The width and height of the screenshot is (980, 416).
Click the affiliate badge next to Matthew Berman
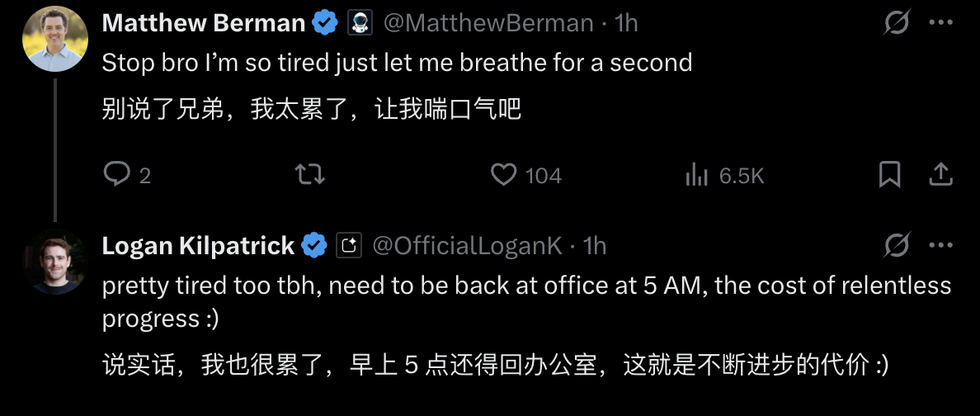[x=359, y=24]
